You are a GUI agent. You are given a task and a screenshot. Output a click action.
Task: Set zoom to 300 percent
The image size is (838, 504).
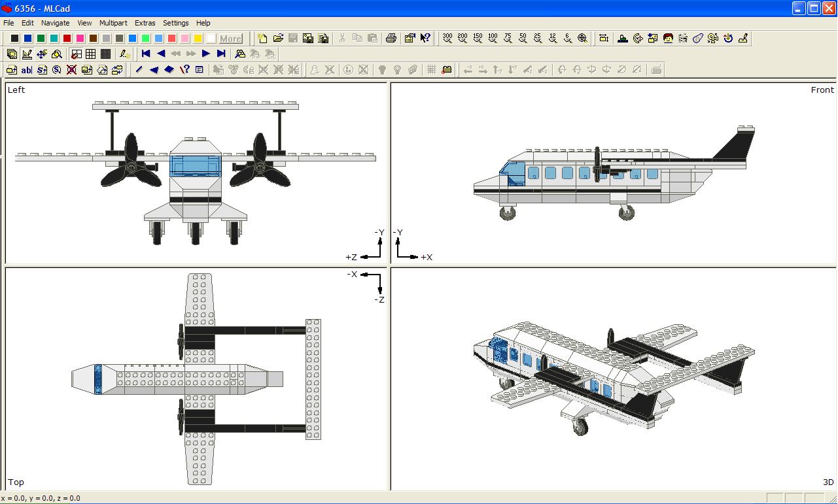pos(447,39)
